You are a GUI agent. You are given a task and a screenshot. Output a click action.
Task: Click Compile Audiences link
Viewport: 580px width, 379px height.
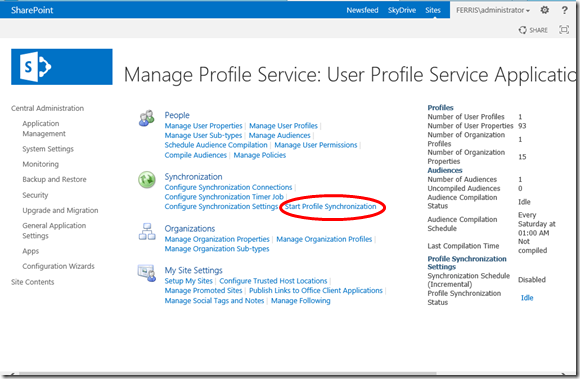click(196, 155)
